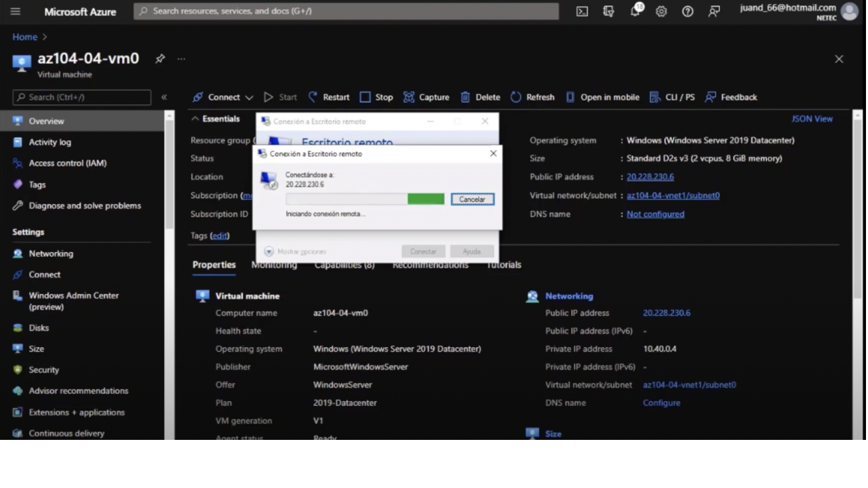Image resolution: width=868 pixels, height=488 pixels.
Task: Select the Properties tab
Action: [214, 265]
